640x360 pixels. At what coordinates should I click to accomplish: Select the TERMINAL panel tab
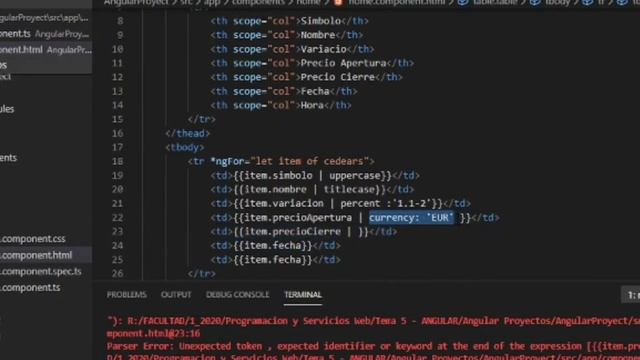coord(303,294)
